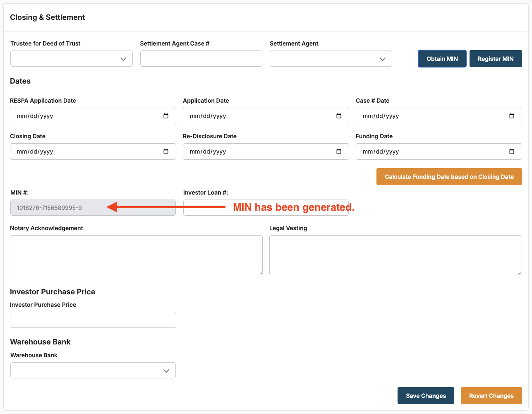The image size is (532, 414).
Task: Save Changes to the closing form
Action: tap(426, 396)
